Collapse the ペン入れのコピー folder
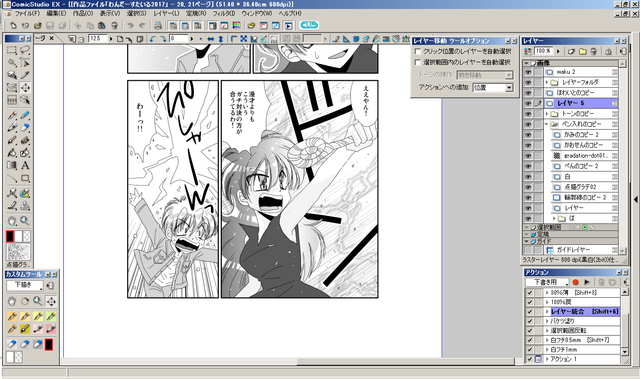Image resolution: width=640 pixels, height=379 pixels. tap(547, 124)
